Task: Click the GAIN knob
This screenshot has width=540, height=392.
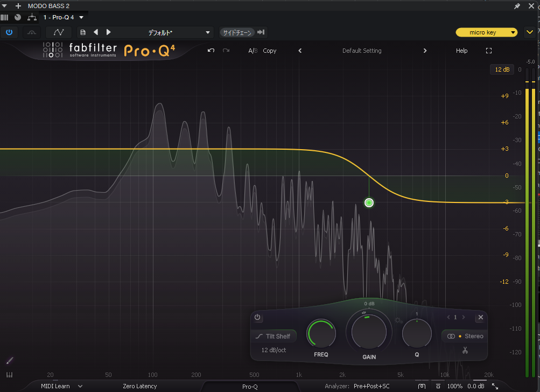Action: [369, 333]
